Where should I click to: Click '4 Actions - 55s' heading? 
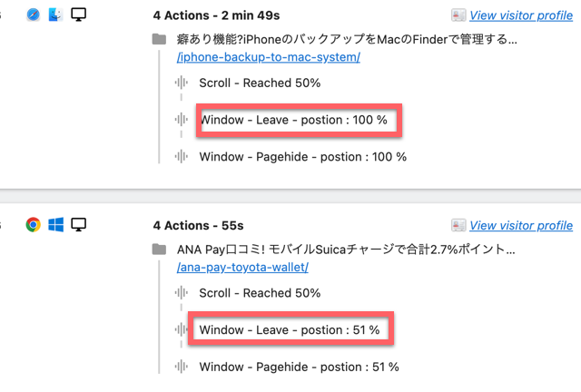coord(198,225)
